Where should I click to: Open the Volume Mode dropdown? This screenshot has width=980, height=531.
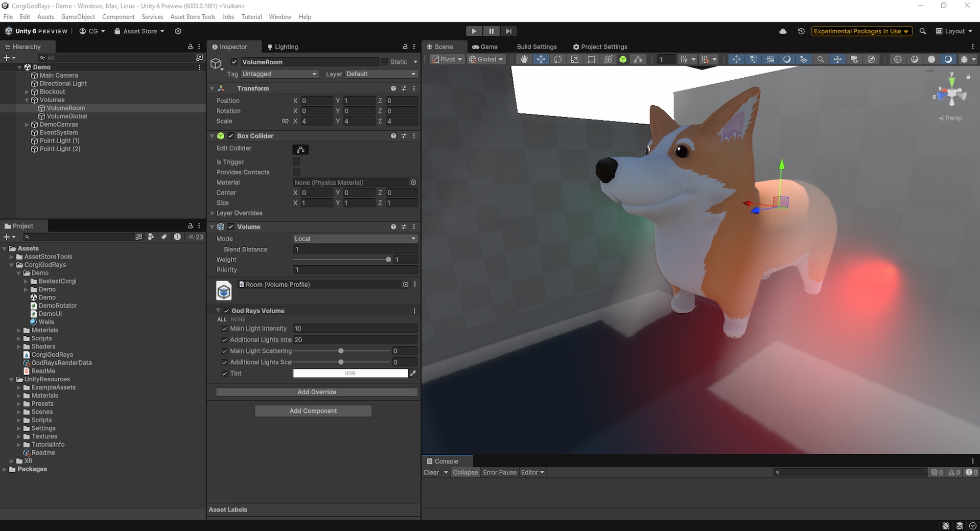point(355,239)
